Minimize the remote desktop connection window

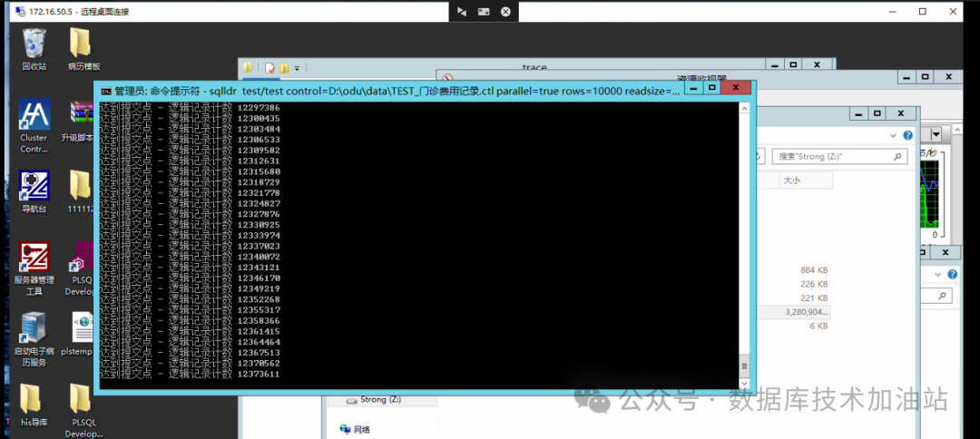point(895,11)
